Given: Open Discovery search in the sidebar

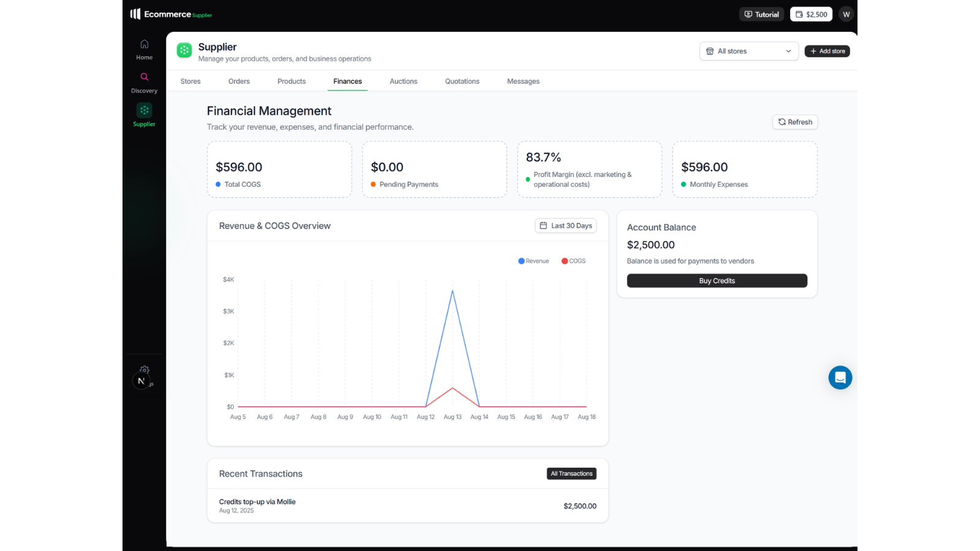Looking at the screenshot, I should pos(145,83).
